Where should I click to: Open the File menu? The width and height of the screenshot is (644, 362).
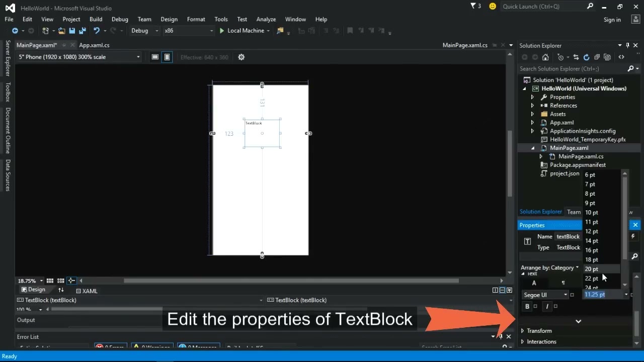coord(9,19)
